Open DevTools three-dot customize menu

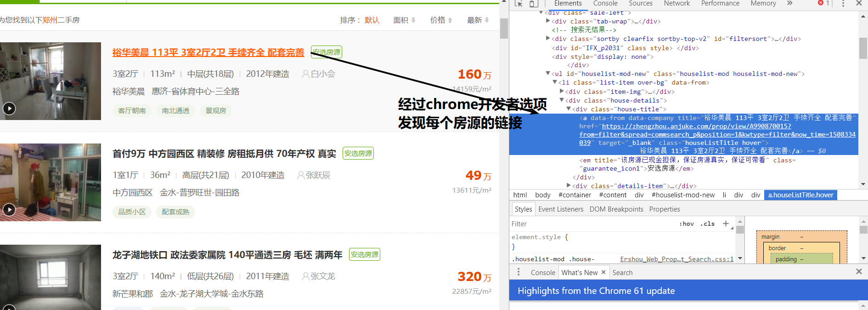(x=843, y=3)
